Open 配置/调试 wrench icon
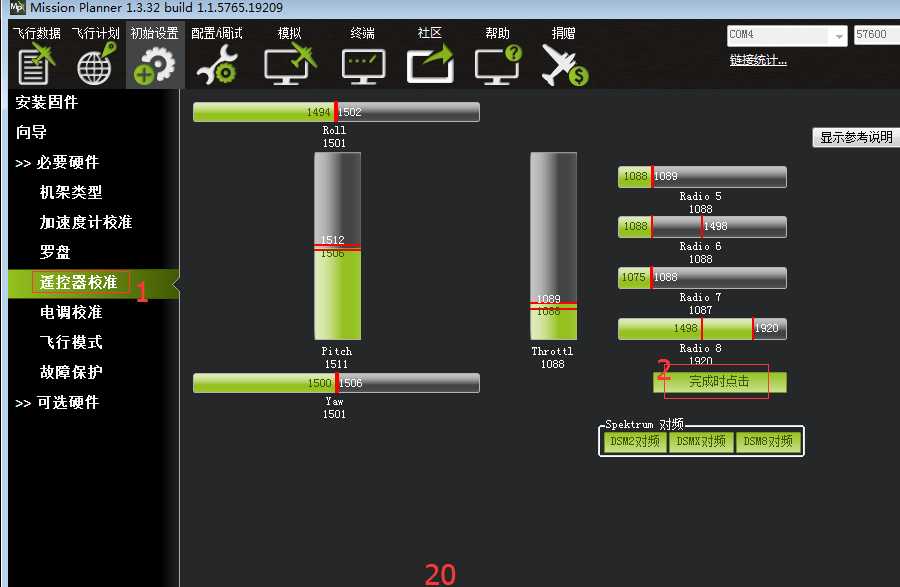This screenshot has width=900, height=587. pyautogui.click(x=217, y=65)
